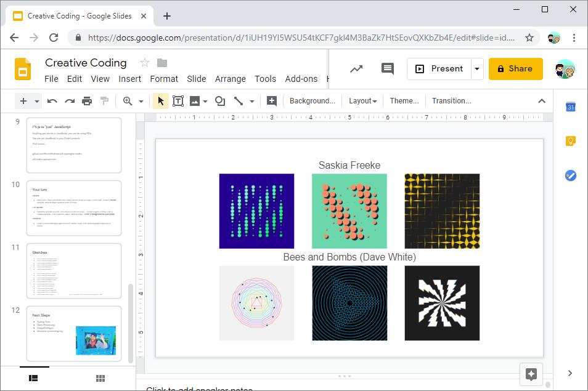Print the presentation
Viewport: 588px width, 391px height.
(87, 101)
